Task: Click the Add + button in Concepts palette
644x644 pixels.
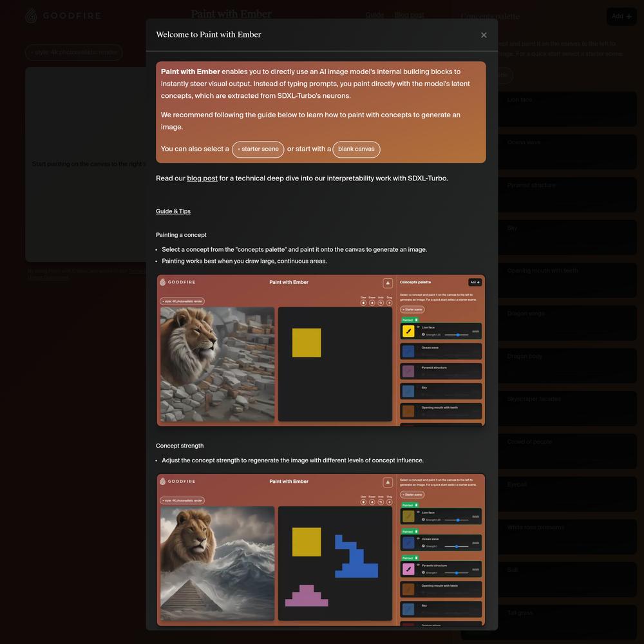Action: (x=621, y=17)
